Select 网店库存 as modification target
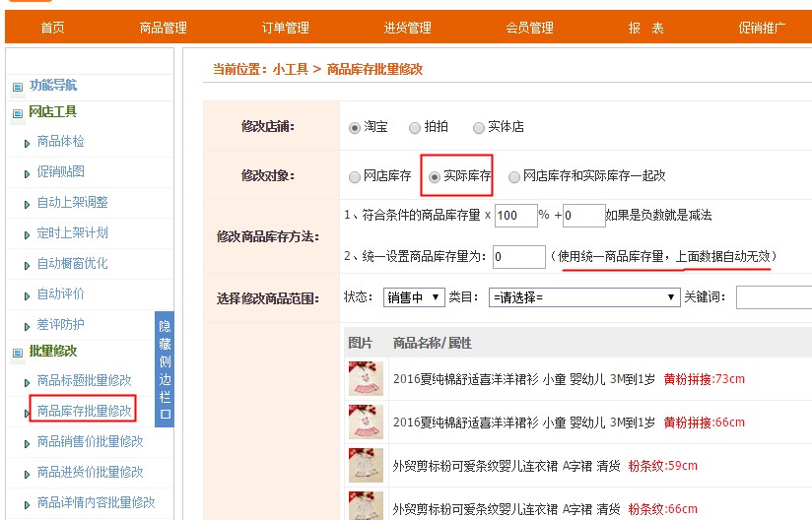Screen dimensions: 812x520 coord(355,177)
